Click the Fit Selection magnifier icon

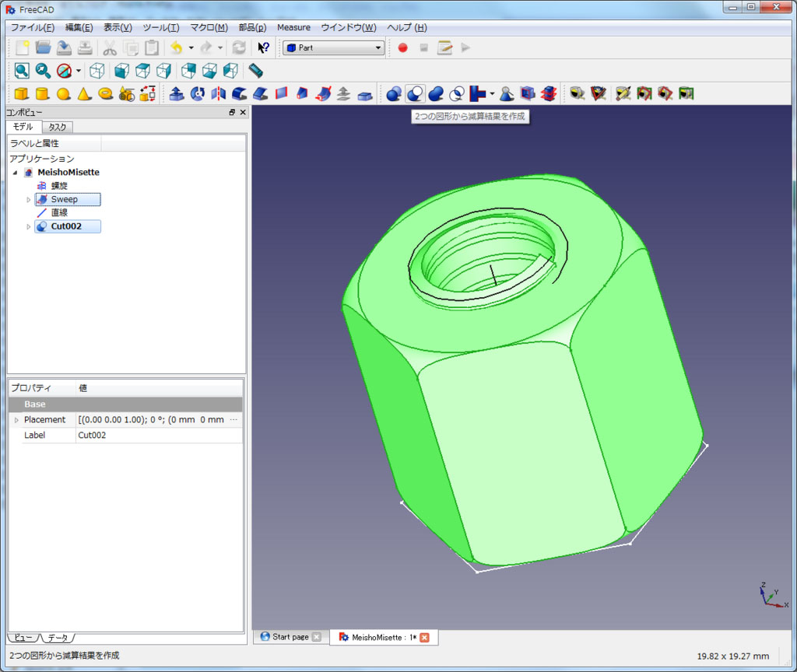(44, 71)
